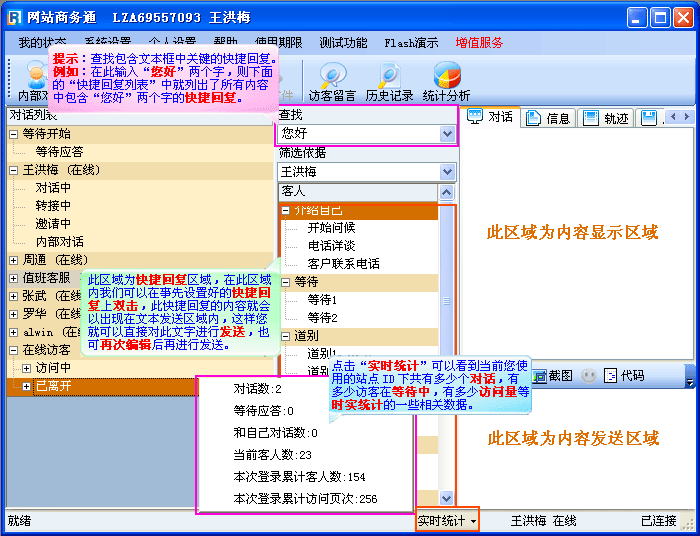Select 开始问候 quick reply

pyautogui.click(x=330, y=228)
